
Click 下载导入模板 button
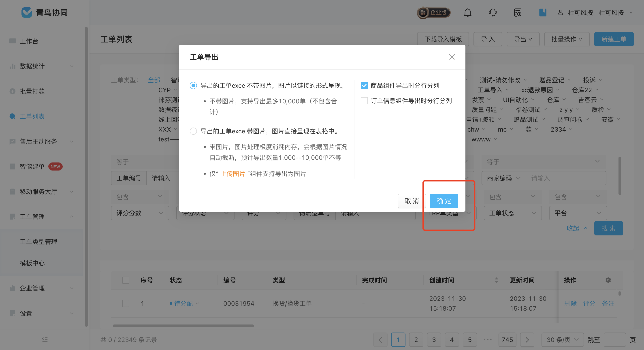coord(443,39)
